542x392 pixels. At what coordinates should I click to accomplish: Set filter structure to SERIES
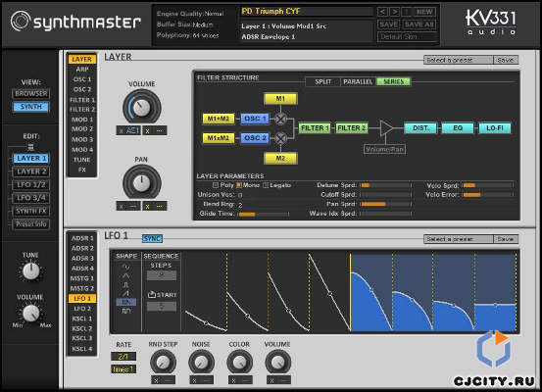pos(393,82)
